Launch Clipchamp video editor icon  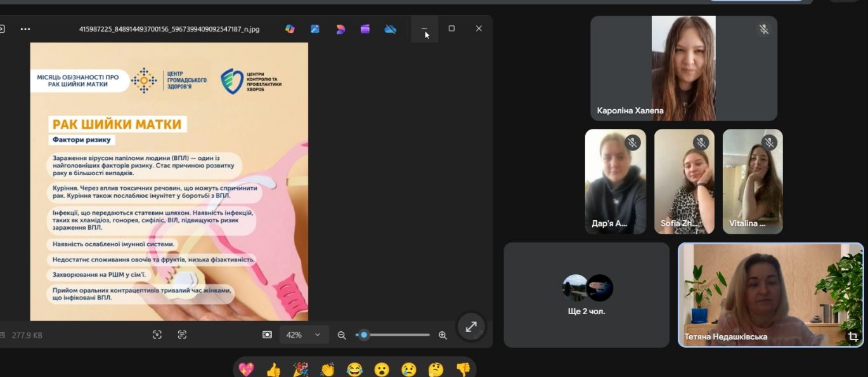tap(365, 29)
